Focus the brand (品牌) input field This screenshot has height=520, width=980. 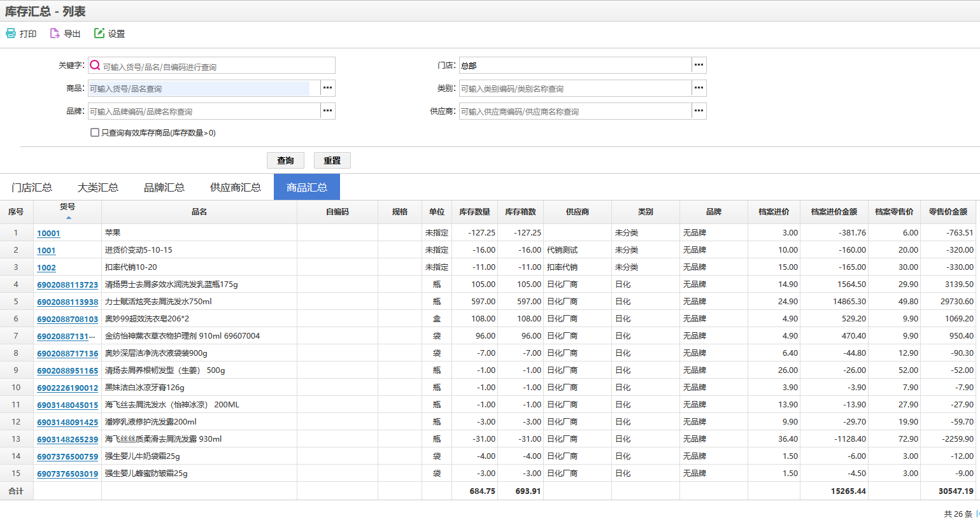[204, 111]
